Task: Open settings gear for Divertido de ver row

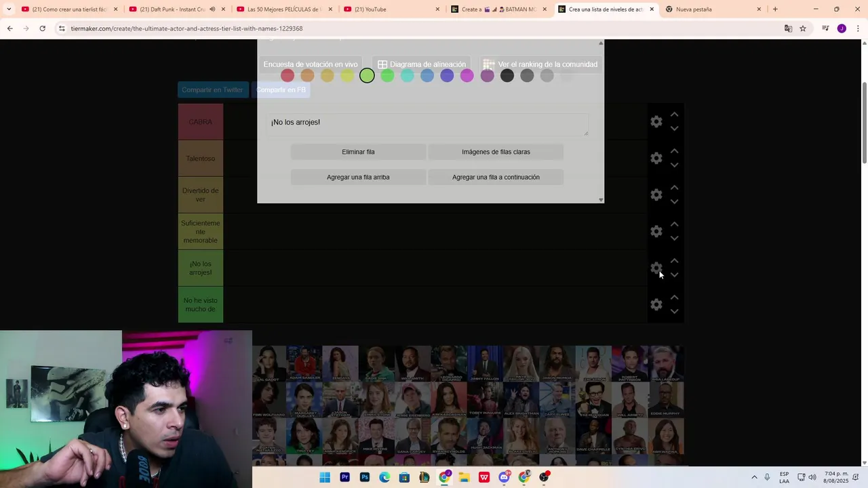Action: (656, 195)
